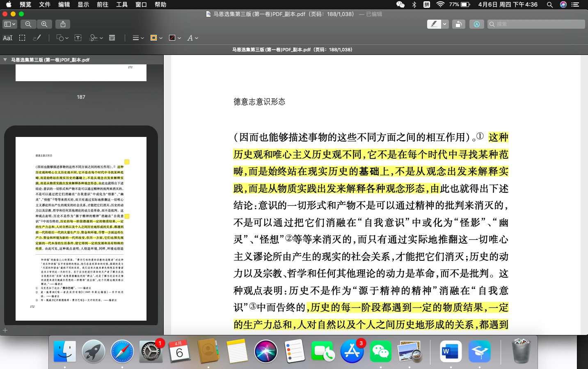
Task: Open the share button in toolbar
Action: (x=63, y=24)
